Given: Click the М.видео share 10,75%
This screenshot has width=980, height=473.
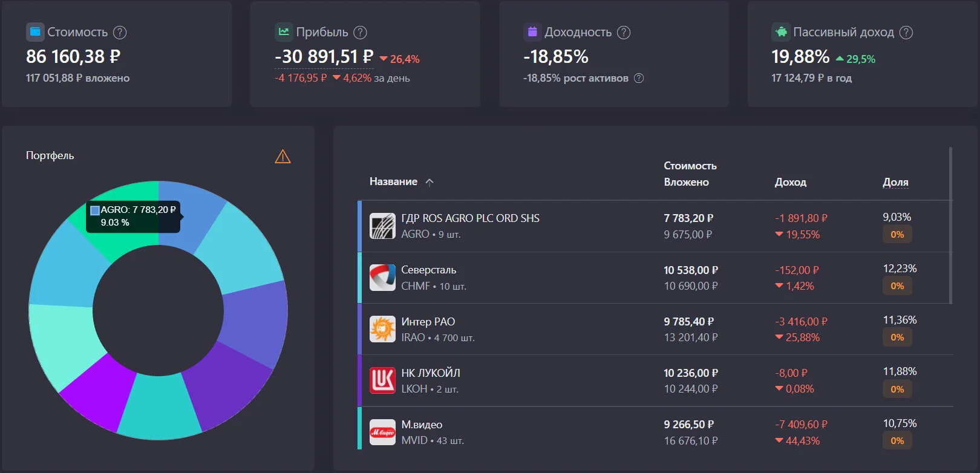Looking at the screenshot, I should (x=900, y=423).
